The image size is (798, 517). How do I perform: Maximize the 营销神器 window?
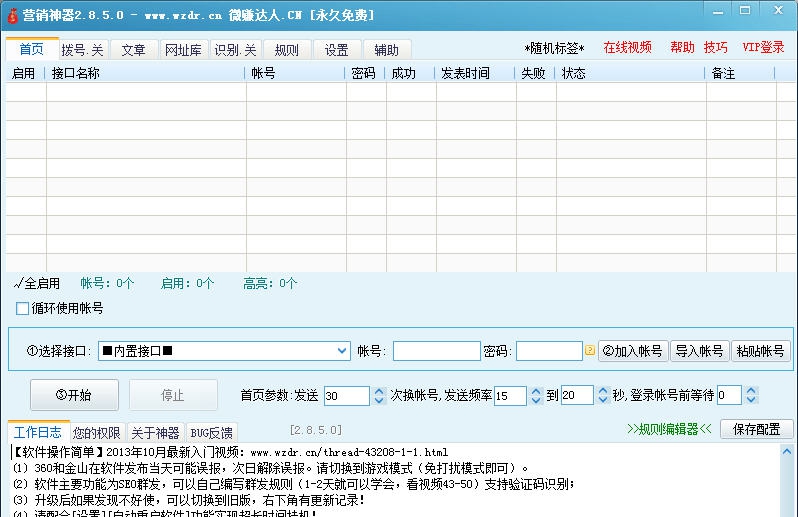745,11
